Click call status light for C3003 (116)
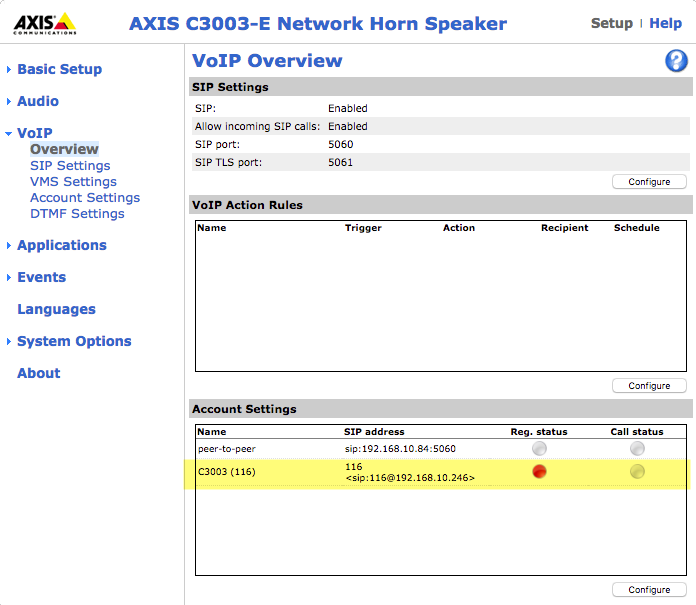Viewport: 696px width, 605px height. click(637, 471)
